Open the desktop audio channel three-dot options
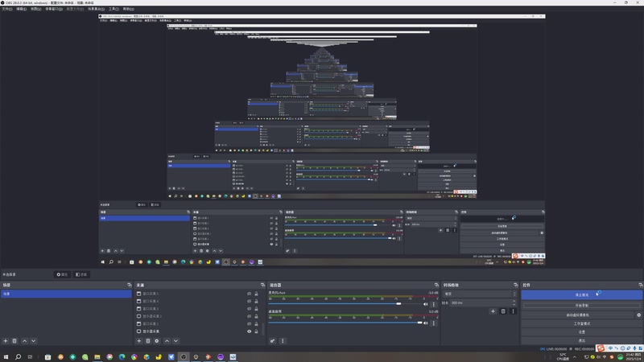The image size is (644, 362). click(x=433, y=323)
